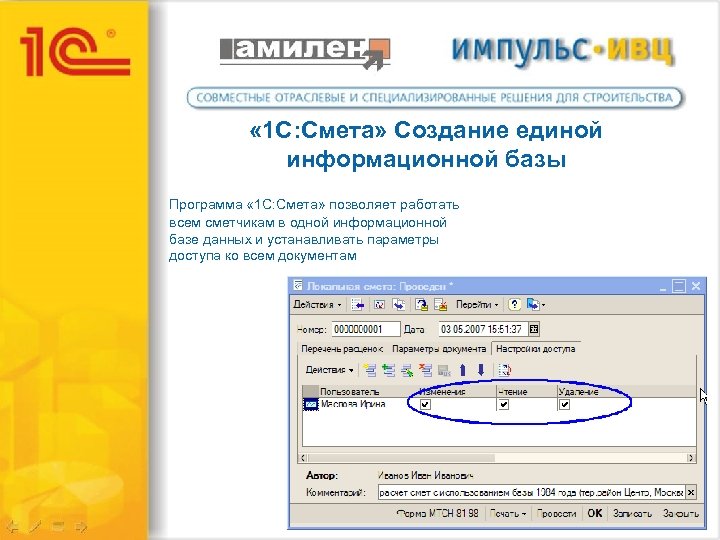
Task: Click the Форма МТСН 81 98 button
Action: coord(437,513)
